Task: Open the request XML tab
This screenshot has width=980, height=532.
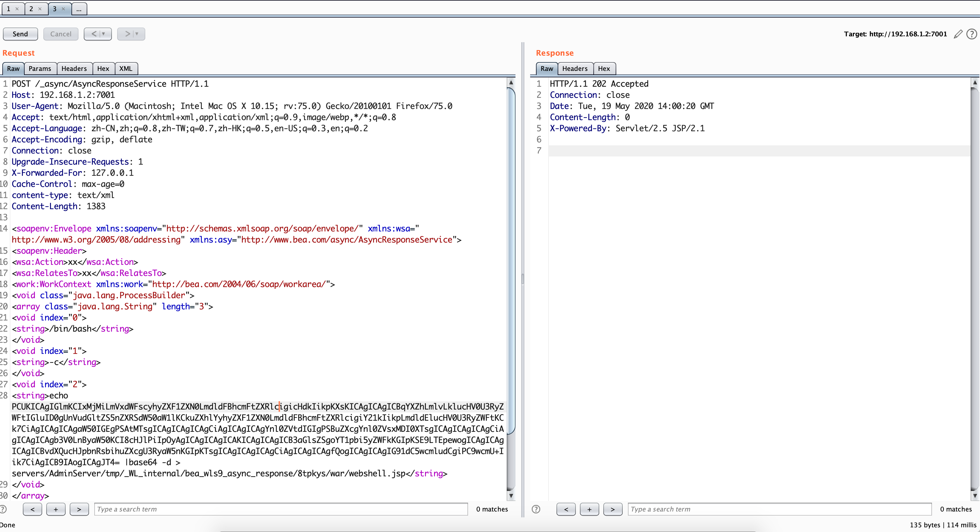Action: (126, 69)
